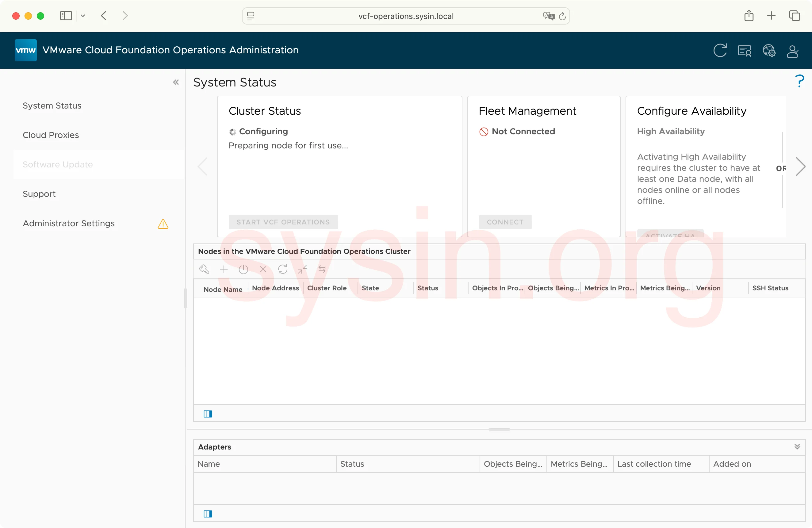Click the inward-arrows shrink icon in nodes toolbar

point(302,269)
